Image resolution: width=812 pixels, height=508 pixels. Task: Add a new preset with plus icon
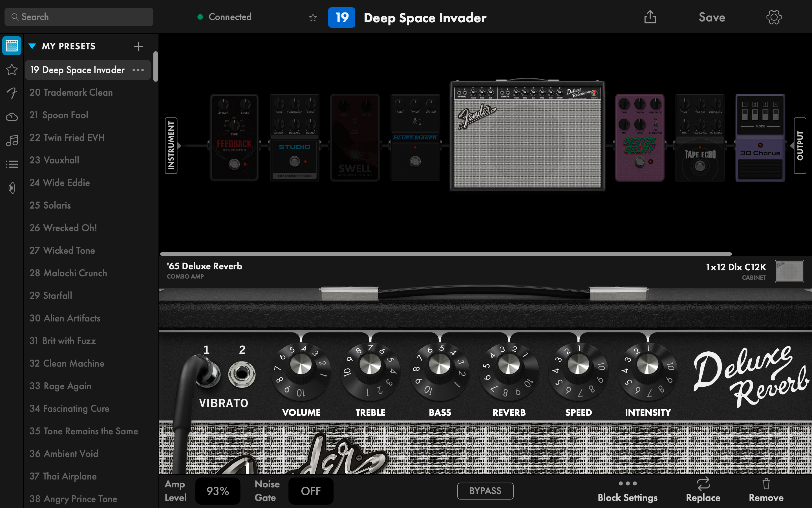139,46
